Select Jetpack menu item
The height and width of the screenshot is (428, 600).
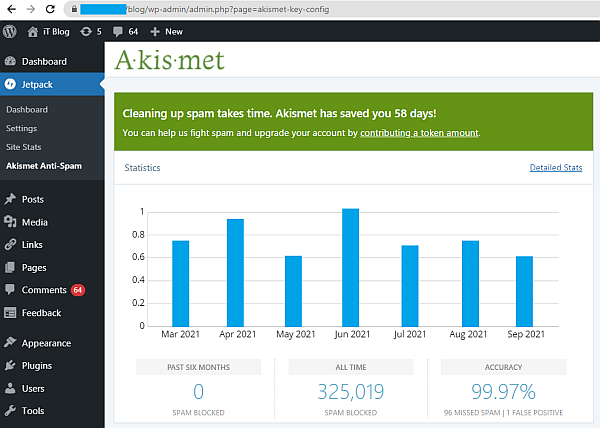tap(37, 85)
